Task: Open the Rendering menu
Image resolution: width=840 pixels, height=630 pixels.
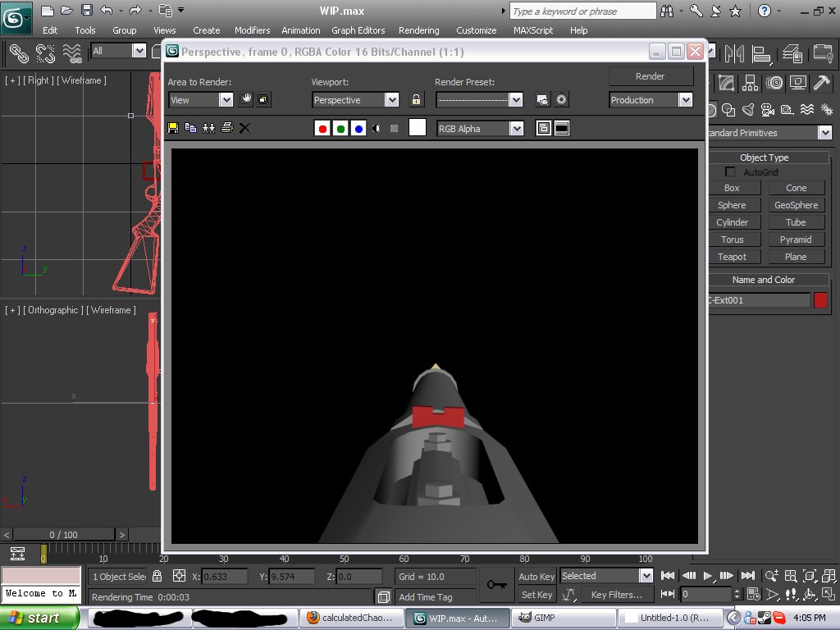Action: 418,30
